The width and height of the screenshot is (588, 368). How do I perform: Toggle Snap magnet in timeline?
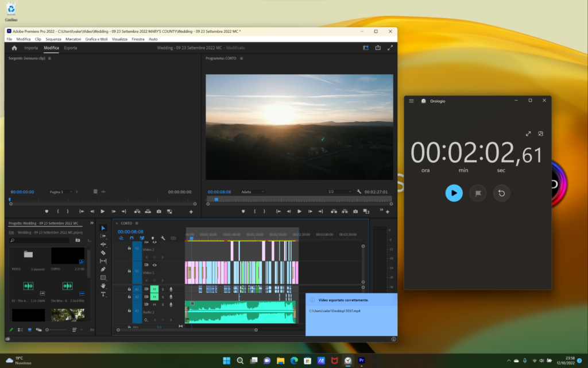[131, 238]
